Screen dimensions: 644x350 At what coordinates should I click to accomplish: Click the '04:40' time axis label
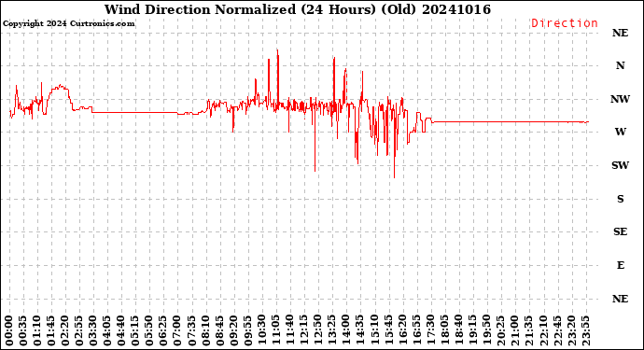[121, 330]
